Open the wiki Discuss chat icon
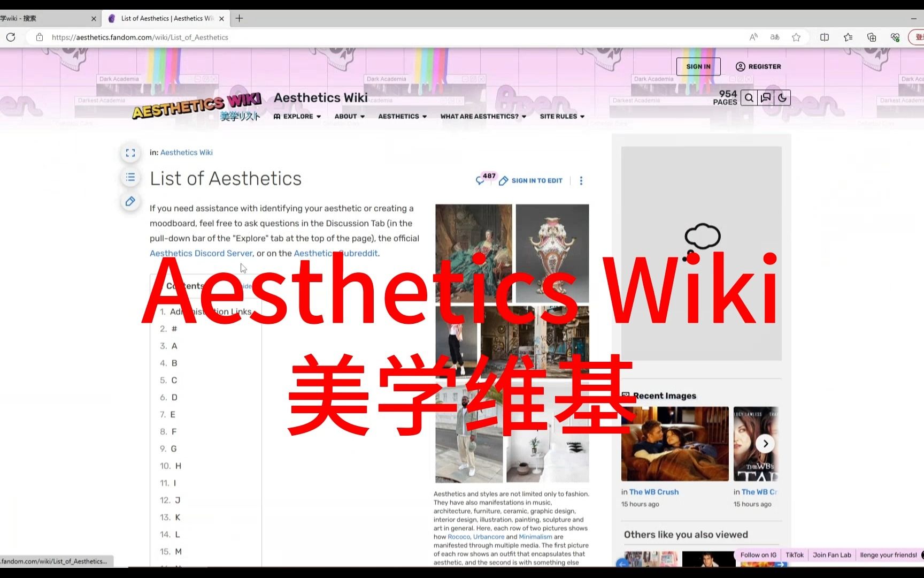Viewport: 924px width, 578px height. pos(766,97)
